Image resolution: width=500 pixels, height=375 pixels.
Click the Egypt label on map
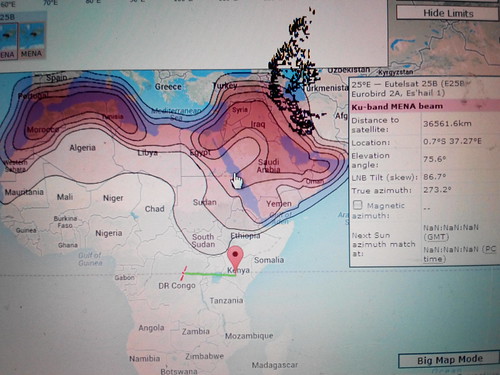tap(200, 153)
